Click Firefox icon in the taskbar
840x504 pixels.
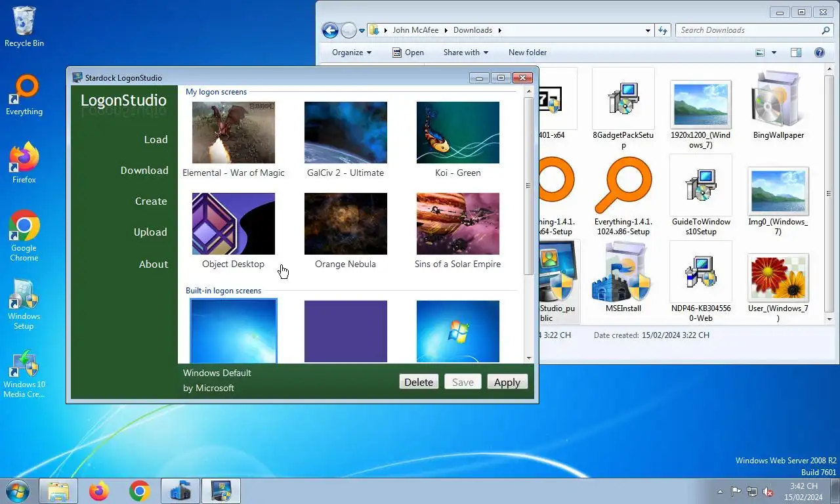coord(99,491)
